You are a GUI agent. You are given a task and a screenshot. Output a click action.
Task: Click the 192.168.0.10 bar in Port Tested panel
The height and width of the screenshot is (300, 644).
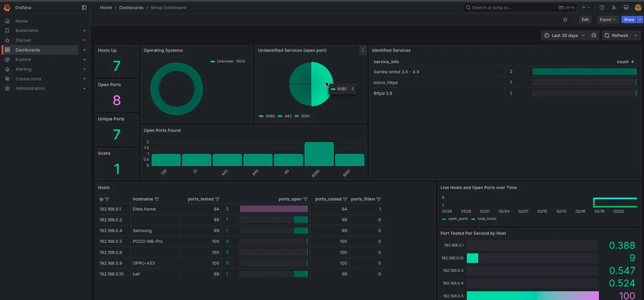473,258
